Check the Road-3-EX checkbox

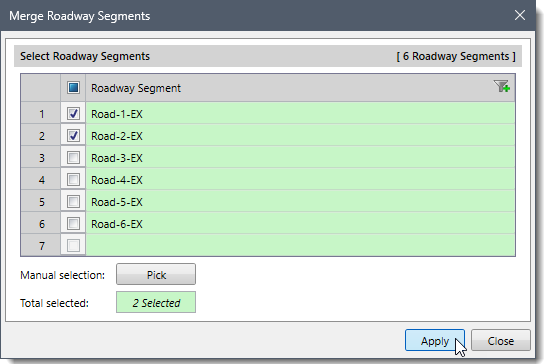(x=73, y=158)
